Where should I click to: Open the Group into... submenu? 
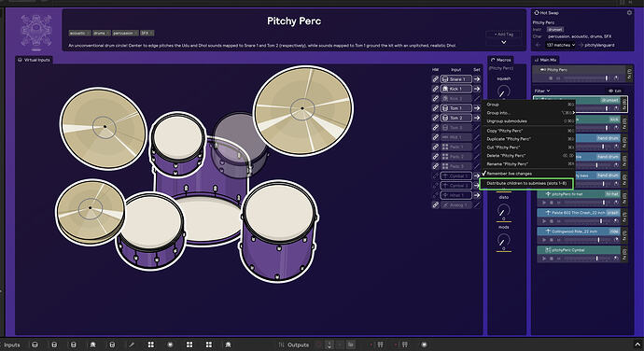point(527,113)
